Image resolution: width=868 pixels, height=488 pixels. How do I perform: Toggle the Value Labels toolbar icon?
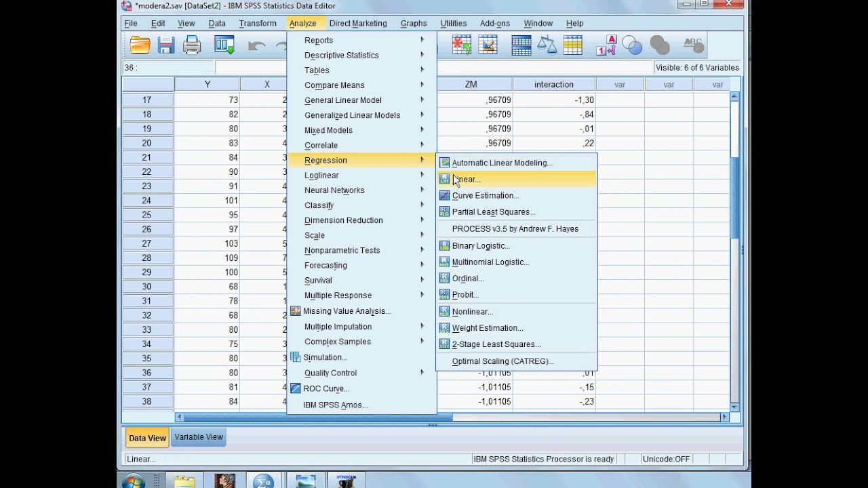pos(606,45)
